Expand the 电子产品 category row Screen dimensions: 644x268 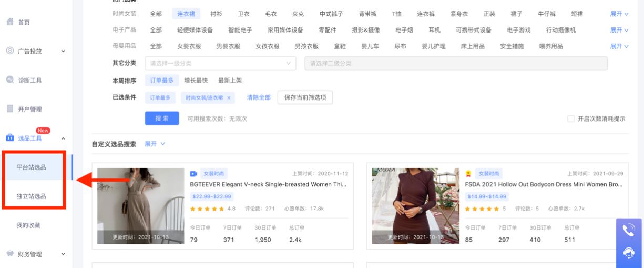point(619,30)
